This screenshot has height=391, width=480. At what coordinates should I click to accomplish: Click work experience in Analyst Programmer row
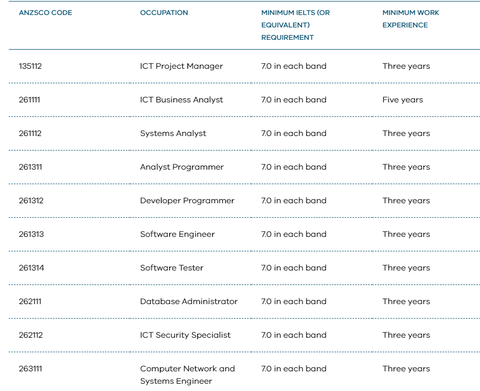406,167
